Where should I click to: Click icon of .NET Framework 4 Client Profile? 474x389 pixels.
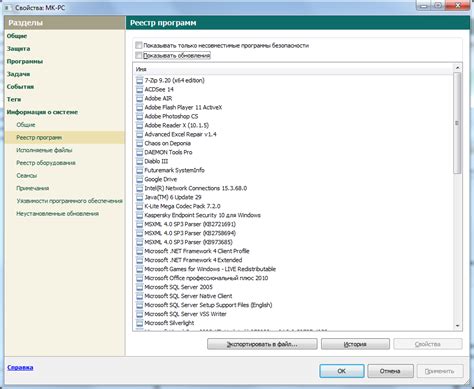pyautogui.click(x=139, y=251)
